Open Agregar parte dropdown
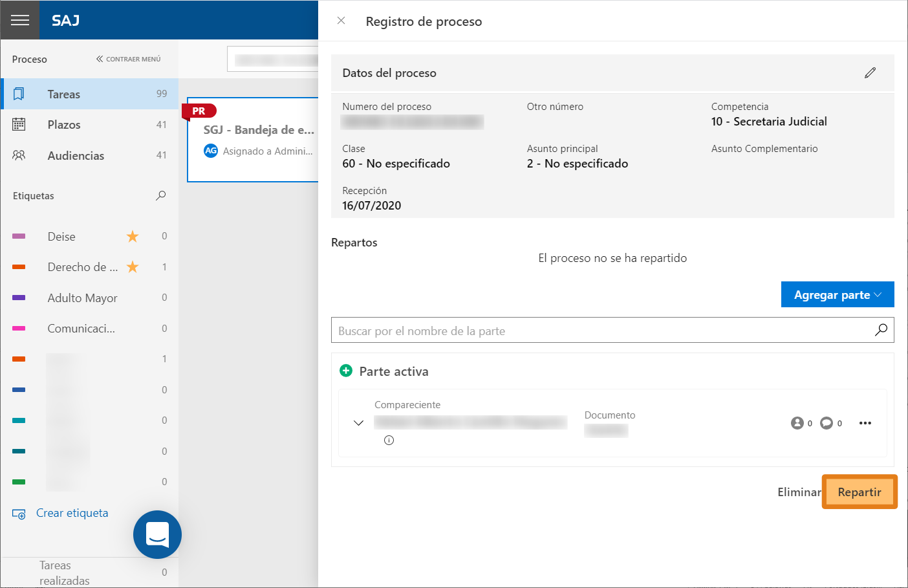This screenshot has width=908, height=588. click(838, 294)
